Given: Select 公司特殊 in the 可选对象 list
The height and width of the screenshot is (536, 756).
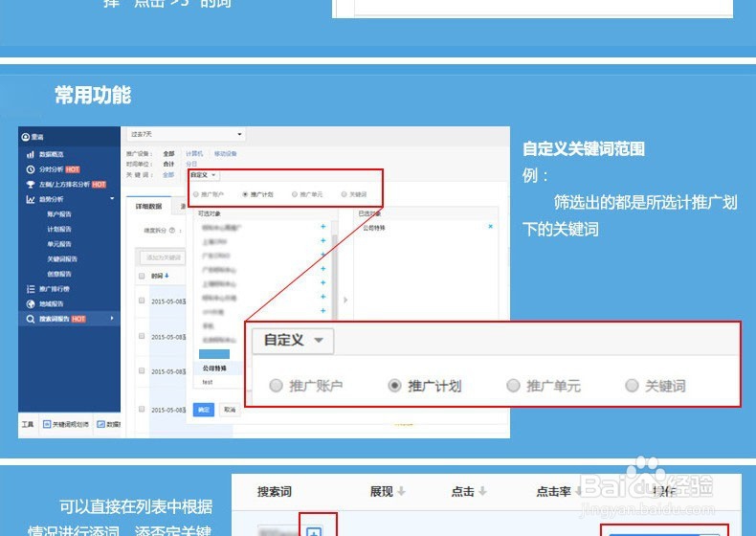Looking at the screenshot, I should pos(214,368).
